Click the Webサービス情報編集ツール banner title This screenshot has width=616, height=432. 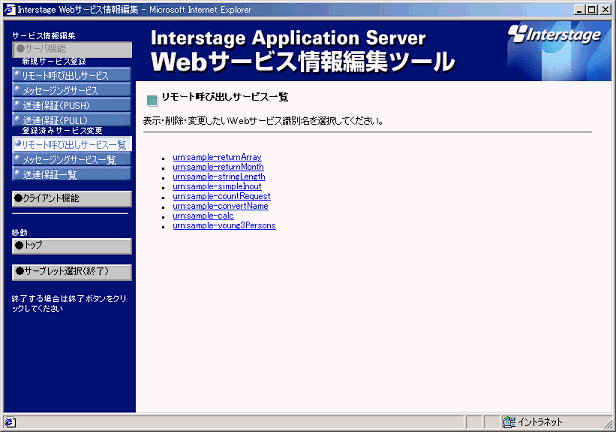pyautogui.click(x=303, y=62)
